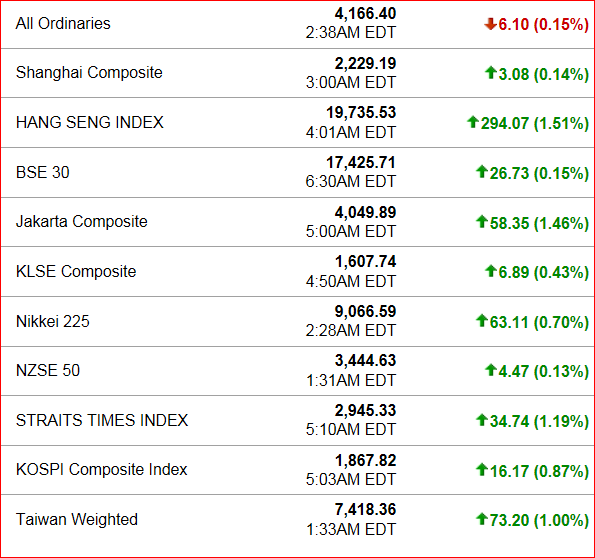Open NZSE 50 index
This screenshot has width=595, height=558.
tap(48, 370)
